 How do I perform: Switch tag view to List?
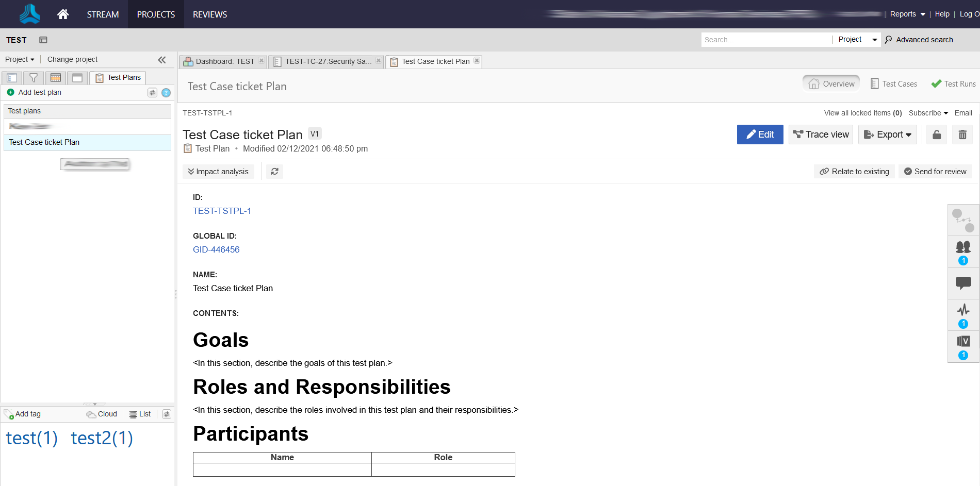[x=140, y=414]
